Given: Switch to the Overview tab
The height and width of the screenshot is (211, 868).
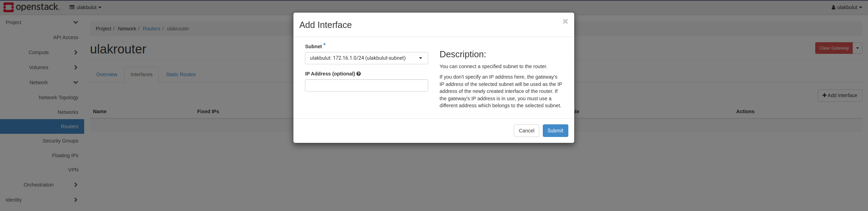Looking at the screenshot, I should (107, 74).
